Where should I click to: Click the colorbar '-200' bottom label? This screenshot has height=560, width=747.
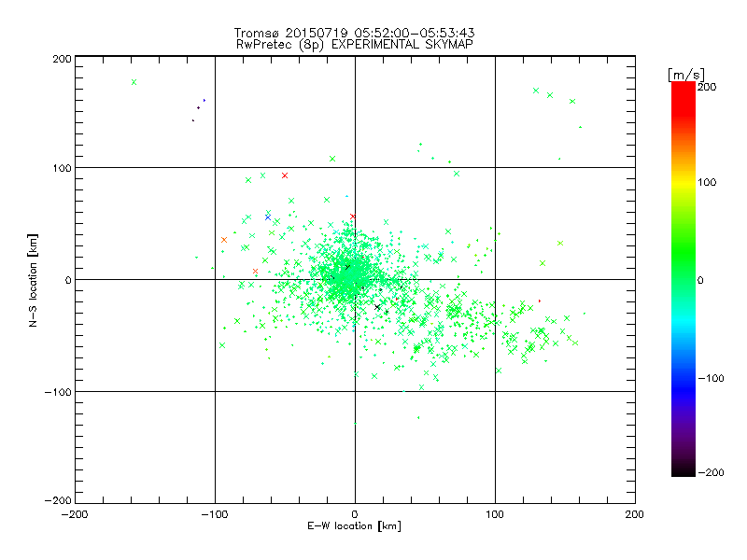pyautogui.click(x=711, y=472)
